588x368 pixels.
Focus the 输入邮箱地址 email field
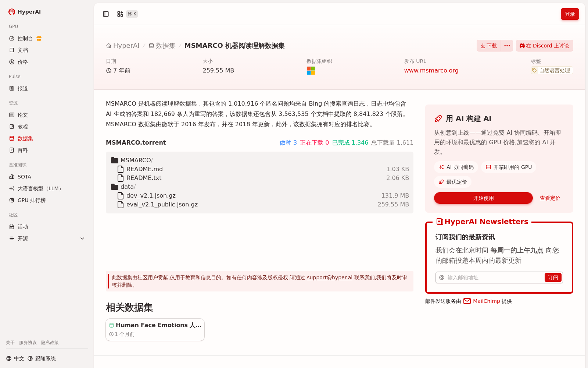tap(494, 277)
